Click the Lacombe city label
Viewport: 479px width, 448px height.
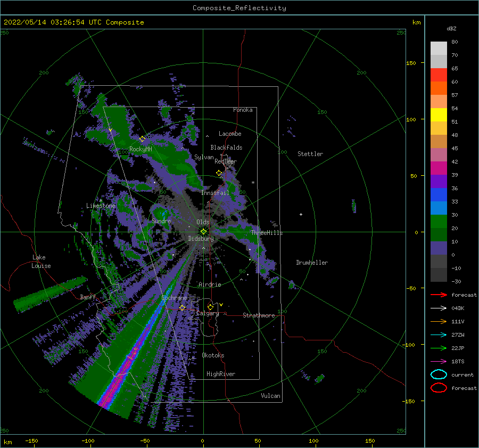(230, 134)
